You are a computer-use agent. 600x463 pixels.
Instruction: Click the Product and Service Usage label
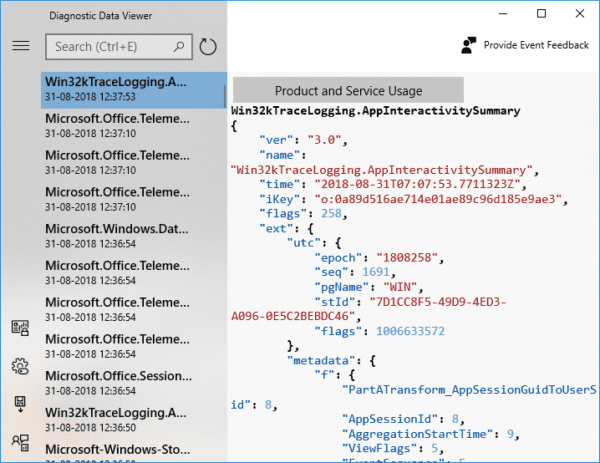pos(348,90)
